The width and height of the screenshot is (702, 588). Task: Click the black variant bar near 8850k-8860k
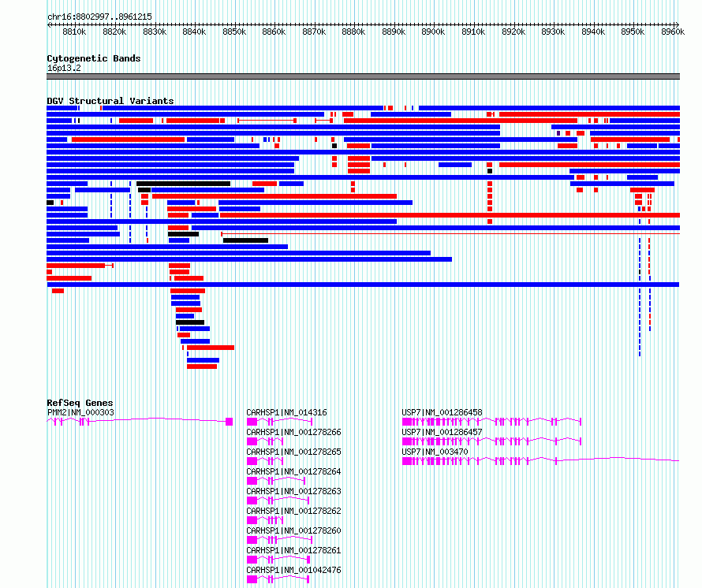tap(246, 240)
